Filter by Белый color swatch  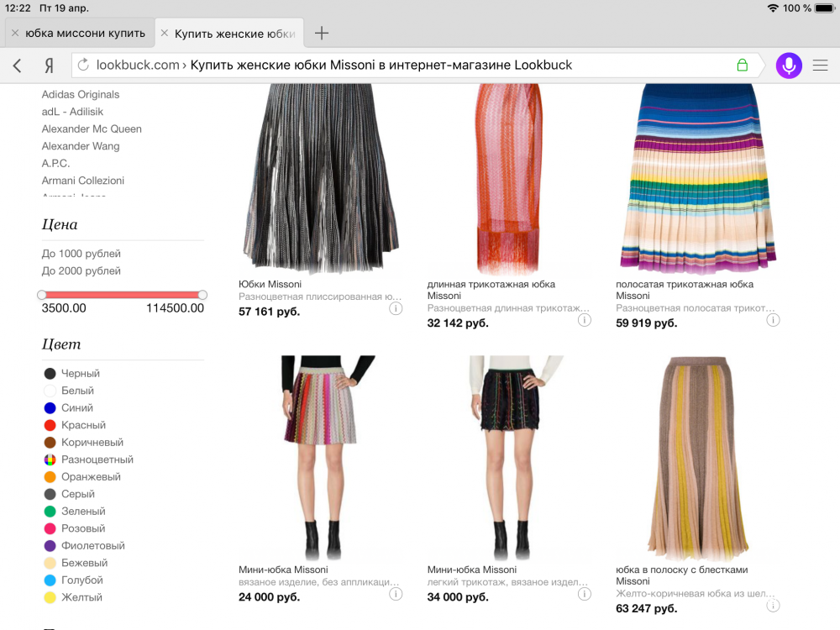pyautogui.click(x=50, y=391)
